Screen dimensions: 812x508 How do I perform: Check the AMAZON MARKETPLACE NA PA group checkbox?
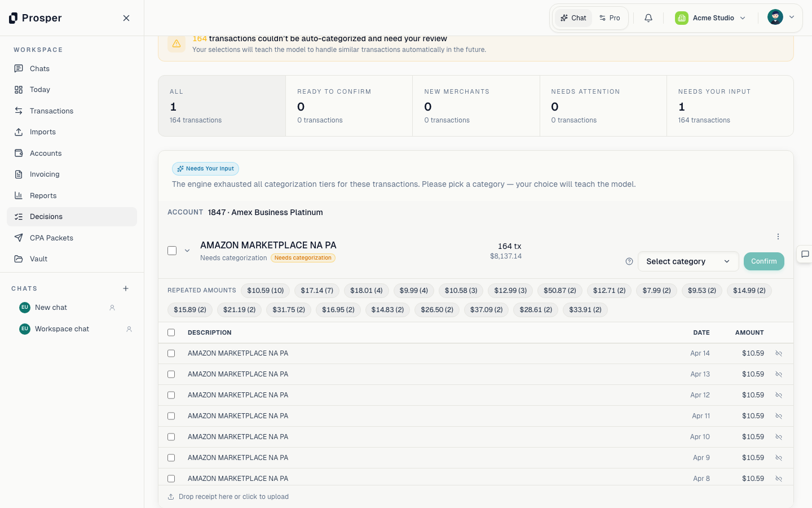tap(172, 251)
